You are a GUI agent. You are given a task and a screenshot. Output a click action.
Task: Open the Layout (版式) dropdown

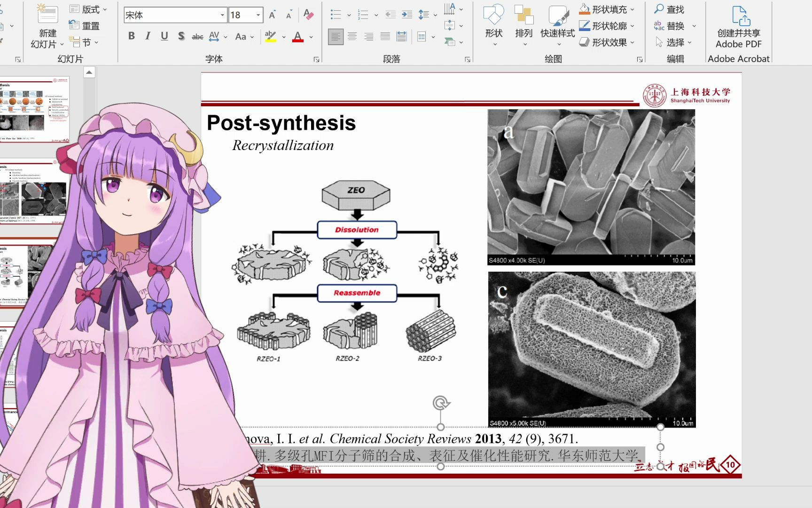click(x=88, y=9)
